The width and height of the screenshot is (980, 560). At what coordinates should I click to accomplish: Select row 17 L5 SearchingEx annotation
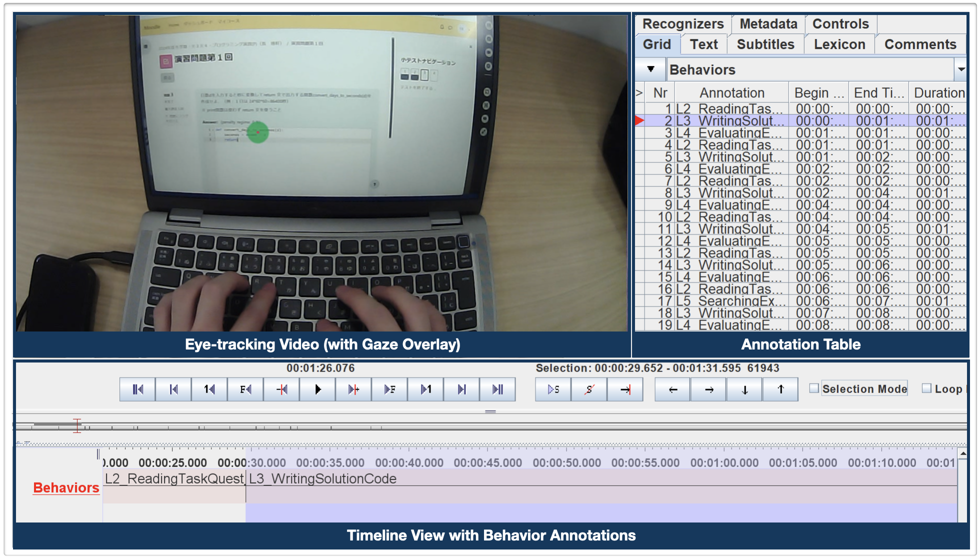coord(801,301)
